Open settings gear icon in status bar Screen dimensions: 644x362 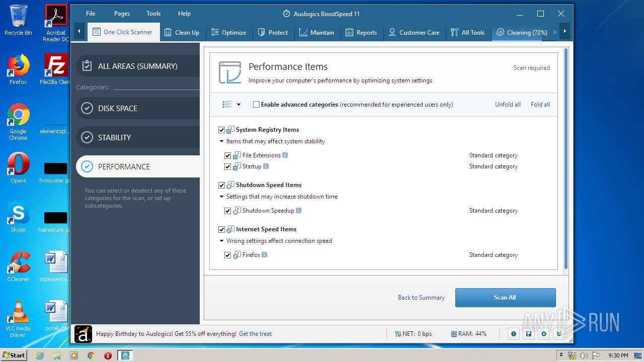click(543, 333)
